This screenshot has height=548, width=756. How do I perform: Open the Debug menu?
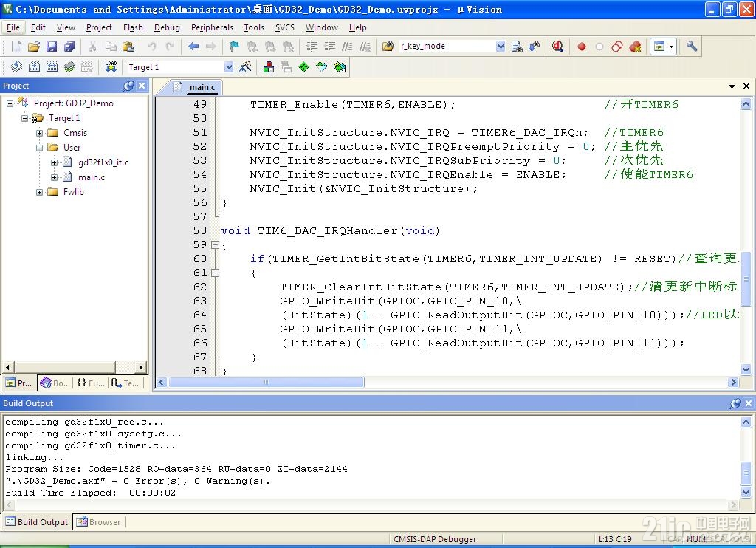[x=167, y=27]
